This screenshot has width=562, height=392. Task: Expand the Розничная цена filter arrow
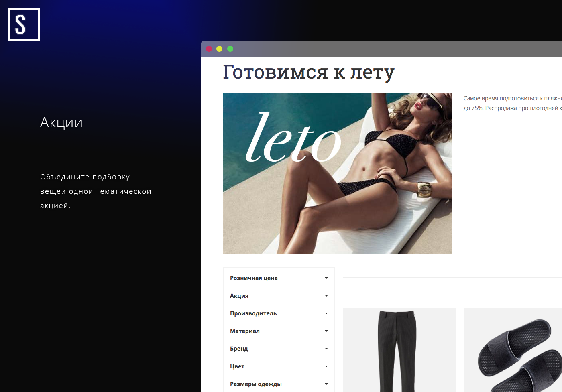326,278
